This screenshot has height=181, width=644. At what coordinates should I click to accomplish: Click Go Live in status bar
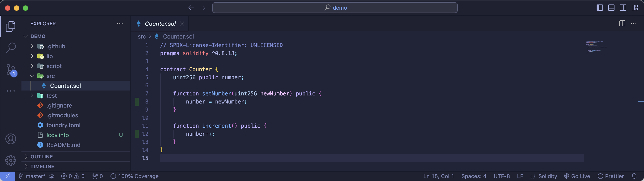pyautogui.click(x=577, y=176)
